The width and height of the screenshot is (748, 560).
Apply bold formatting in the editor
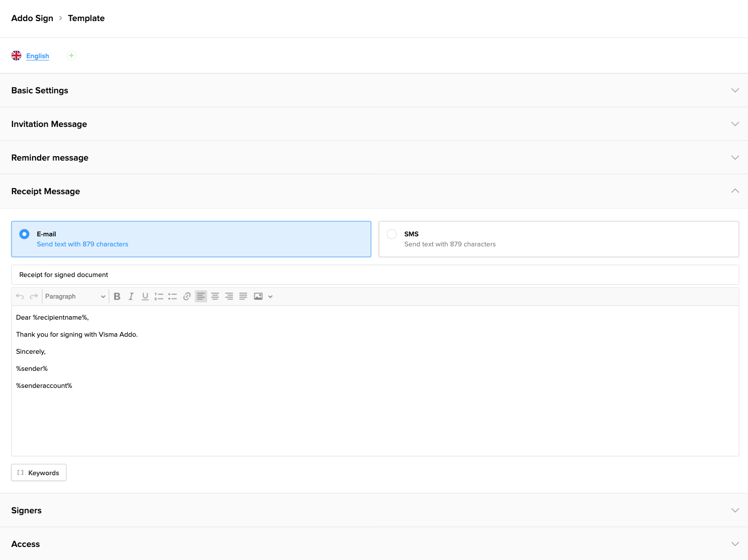coord(116,296)
